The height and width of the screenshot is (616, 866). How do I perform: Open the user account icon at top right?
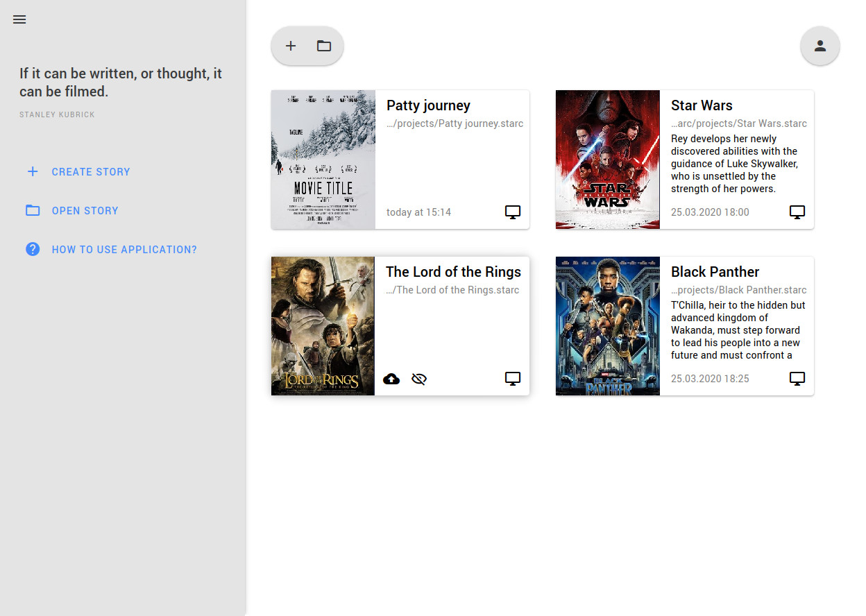pos(820,45)
